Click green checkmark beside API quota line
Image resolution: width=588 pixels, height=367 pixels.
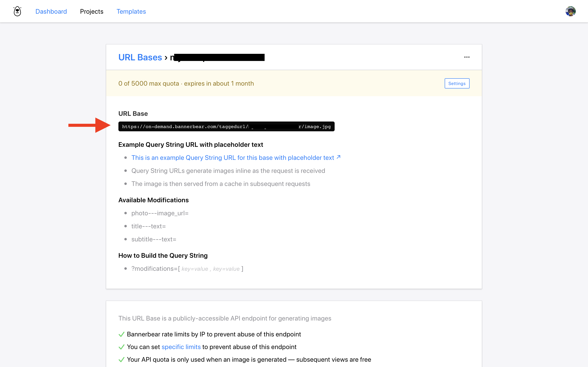coord(121,360)
